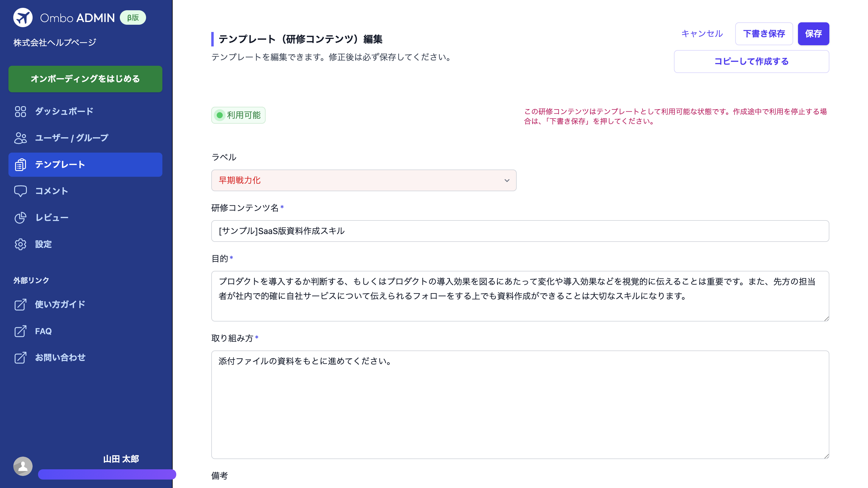This screenshot has height=488, width=868.
Task: Click the external link icon beside お問い合わせ
Action: (20, 358)
